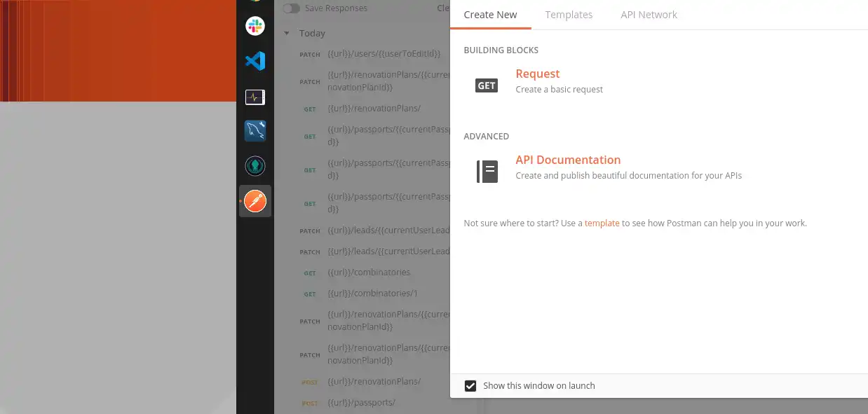
Task: Switch to the API Network tab
Action: click(649, 15)
